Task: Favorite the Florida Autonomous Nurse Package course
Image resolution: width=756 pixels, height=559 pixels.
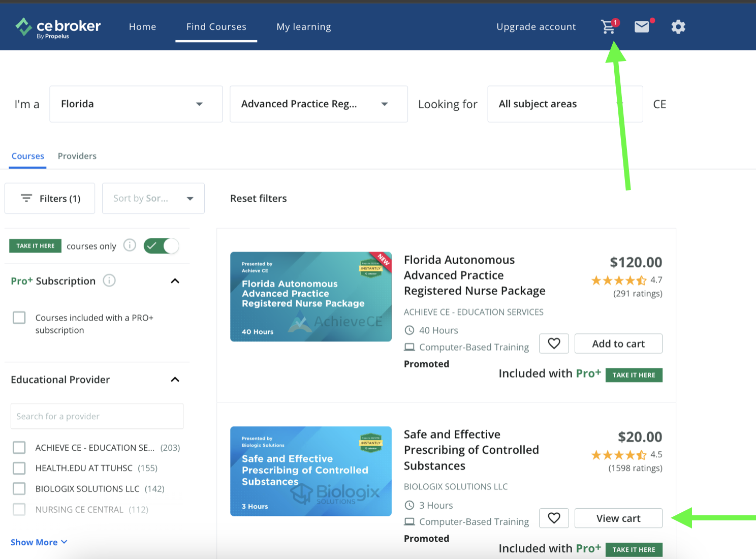Action: click(554, 344)
